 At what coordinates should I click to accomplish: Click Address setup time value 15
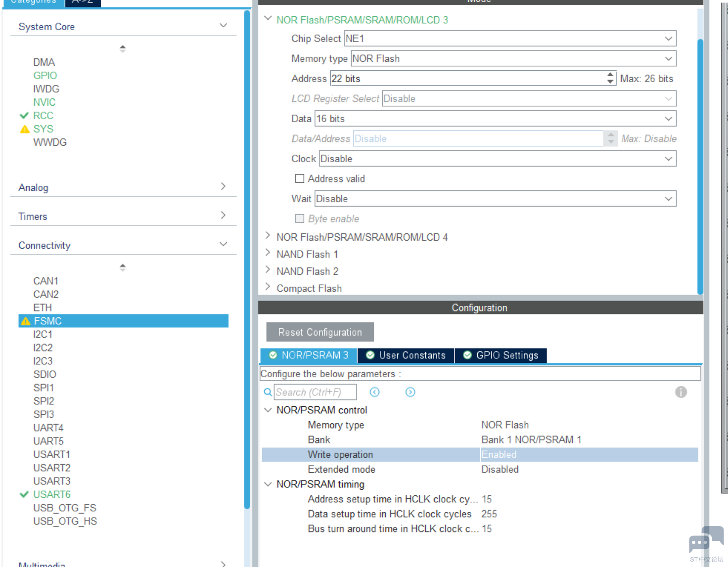[487, 499]
